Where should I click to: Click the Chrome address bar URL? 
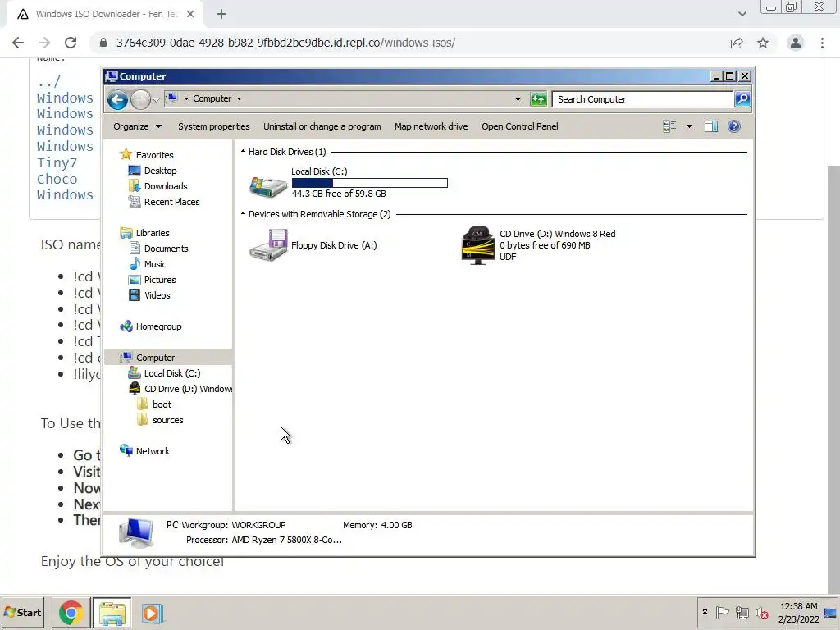click(285, 43)
